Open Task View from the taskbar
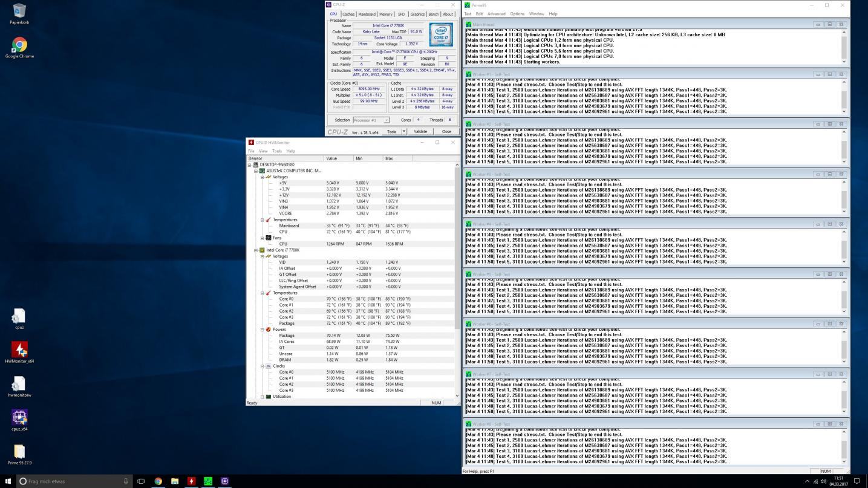Screen dimensions: 868x488 pos(141,481)
